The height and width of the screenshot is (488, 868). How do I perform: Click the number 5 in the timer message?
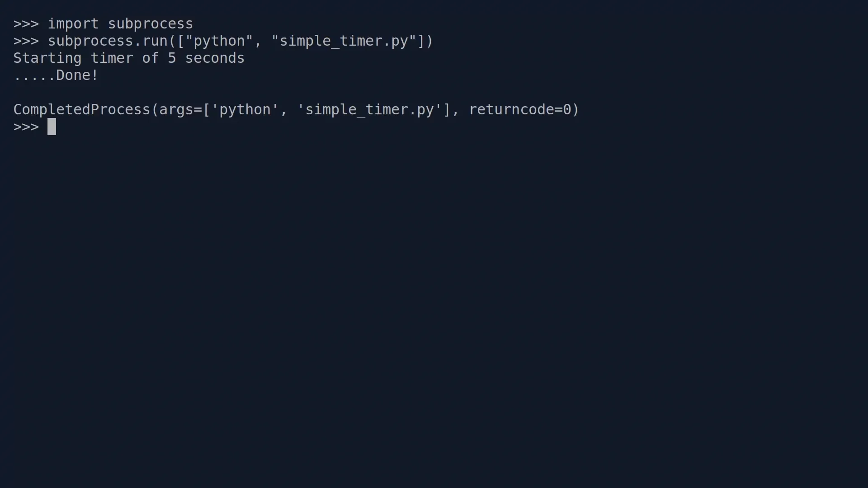click(x=172, y=58)
